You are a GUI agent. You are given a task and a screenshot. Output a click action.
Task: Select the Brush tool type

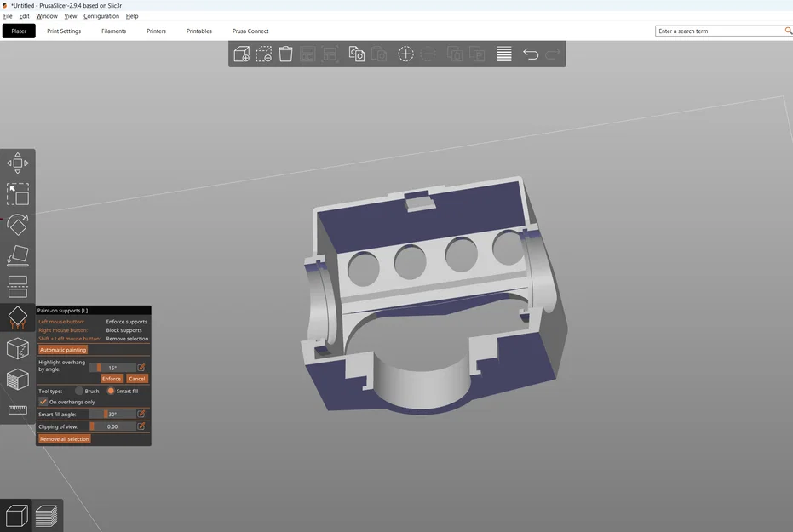pyautogui.click(x=79, y=391)
